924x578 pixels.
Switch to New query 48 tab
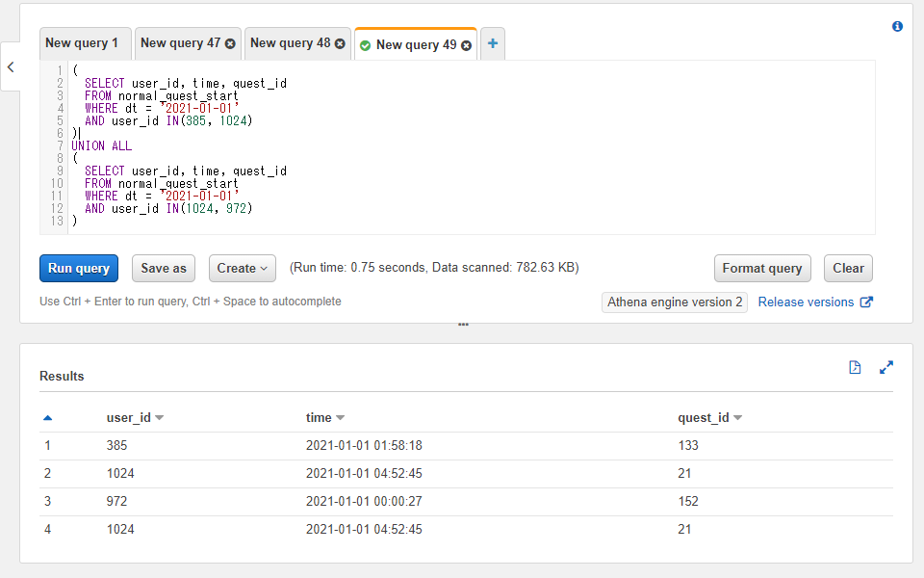pyautogui.click(x=290, y=43)
